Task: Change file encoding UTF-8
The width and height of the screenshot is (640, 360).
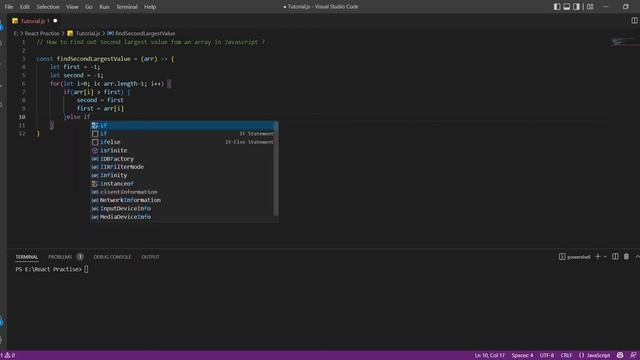Action: [x=547, y=356]
